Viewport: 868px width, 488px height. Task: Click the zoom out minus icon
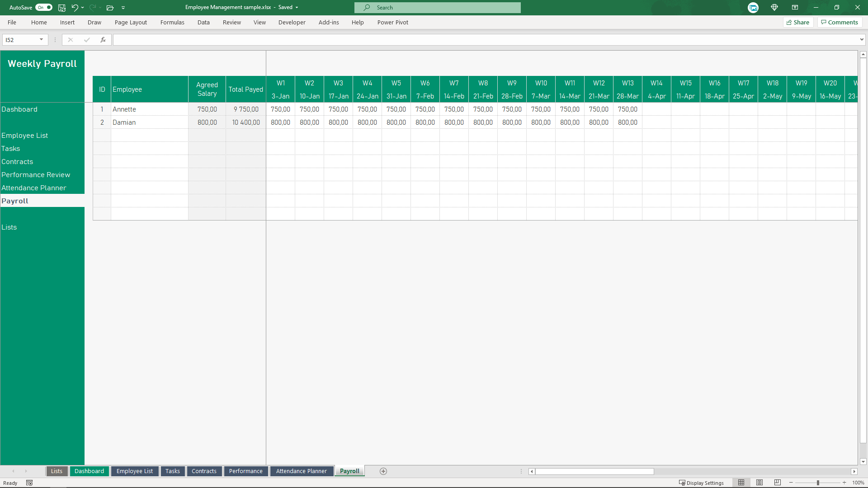(x=791, y=483)
